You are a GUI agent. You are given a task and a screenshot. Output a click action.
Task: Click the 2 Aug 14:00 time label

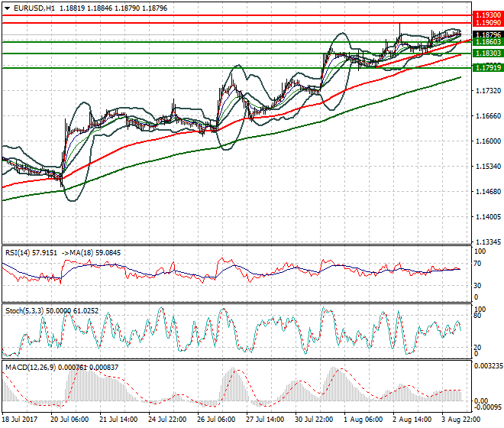412,420
